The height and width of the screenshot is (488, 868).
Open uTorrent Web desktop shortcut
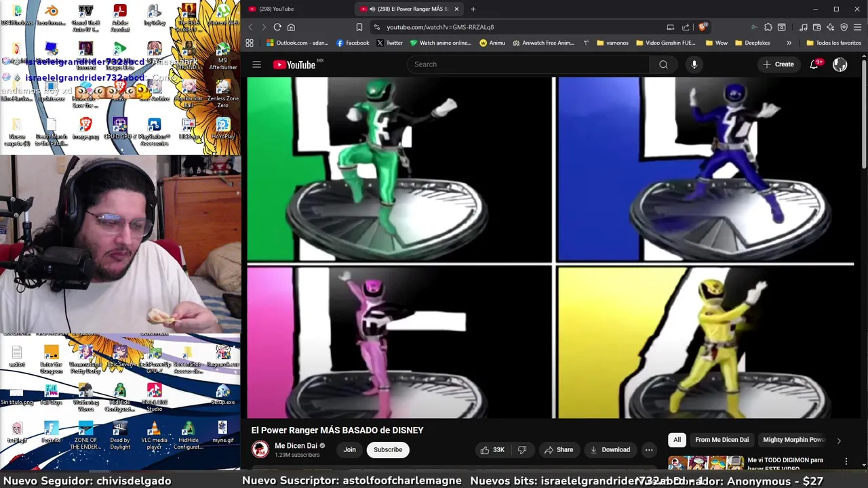tap(222, 15)
